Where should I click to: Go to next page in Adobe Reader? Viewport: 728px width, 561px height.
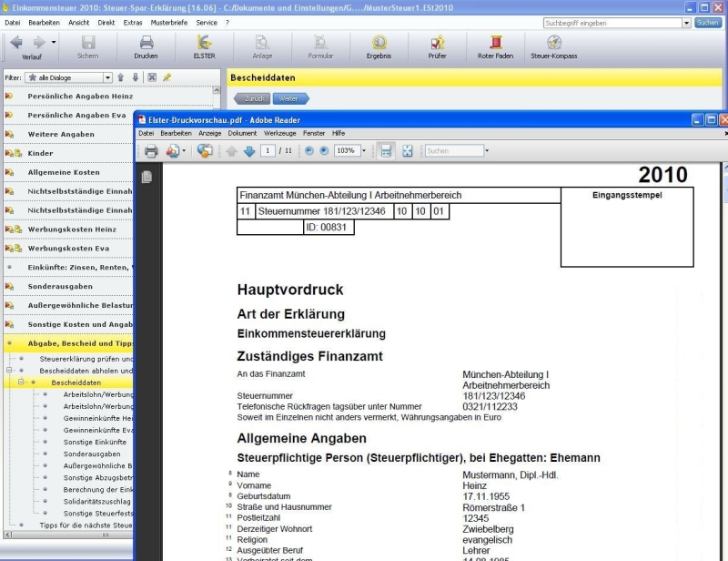tap(249, 151)
